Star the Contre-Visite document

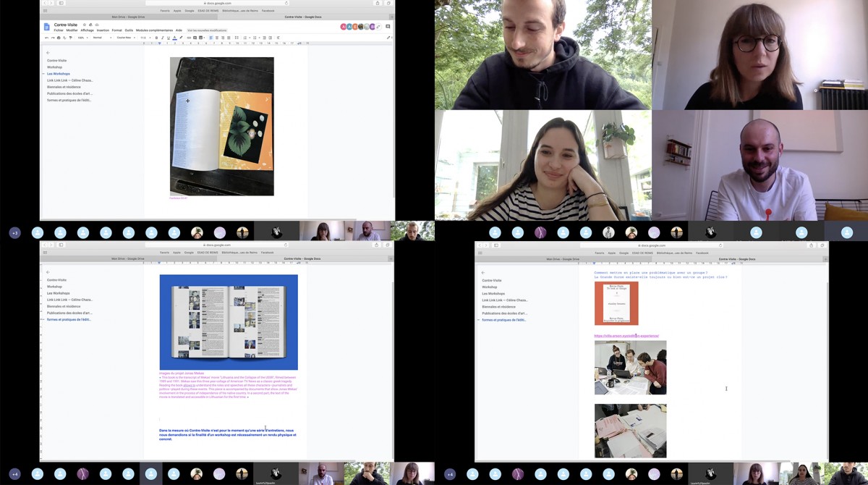click(85, 25)
